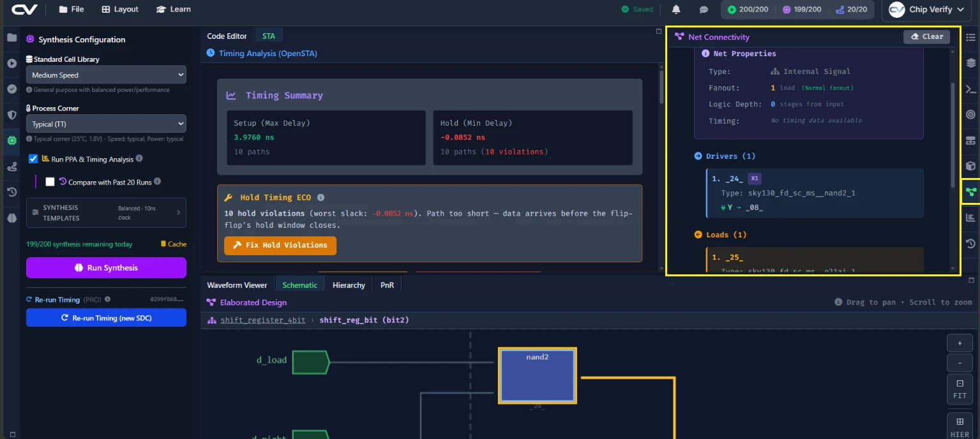Click shift_register_4bit breadcrumb link
Screen dimensions: 980x439
tap(263, 320)
